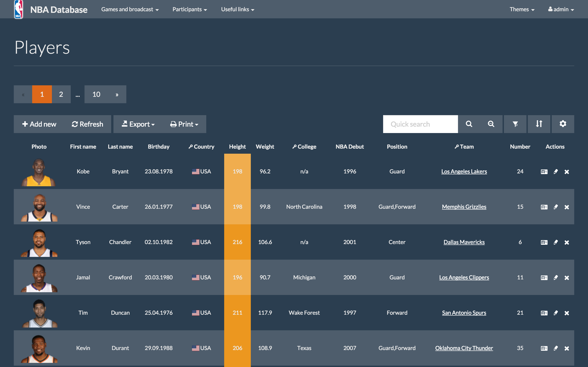The height and width of the screenshot is (367, 588).
Task: Expand the Export dropdown
Action: pyautogui.click(x=138, y=124)
